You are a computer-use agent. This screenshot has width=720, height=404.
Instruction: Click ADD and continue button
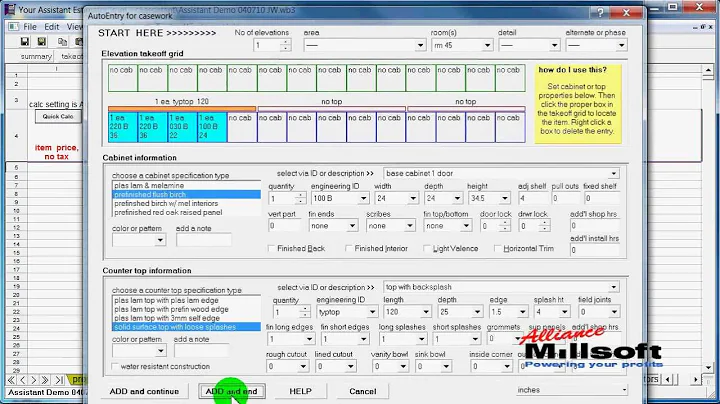tap(144, 392)
